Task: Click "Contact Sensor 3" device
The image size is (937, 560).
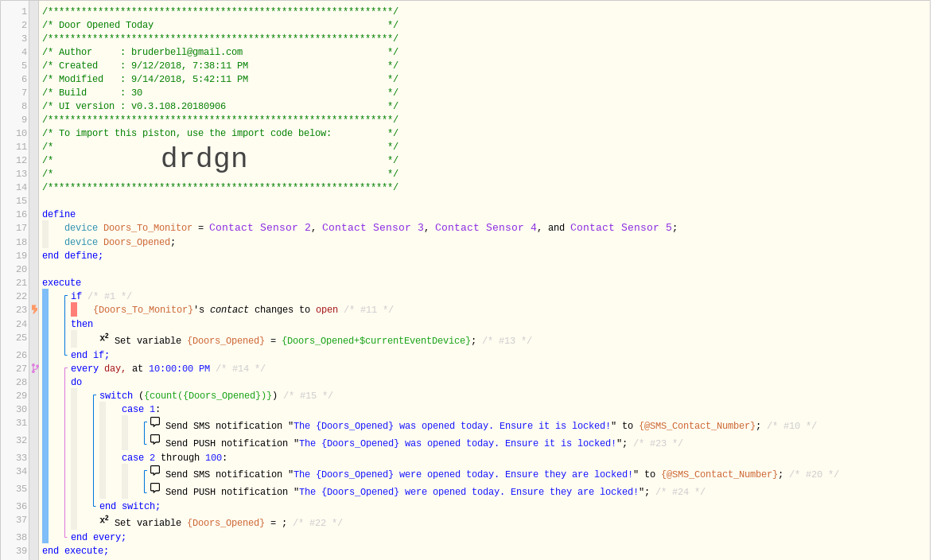Action: point(373,227)
